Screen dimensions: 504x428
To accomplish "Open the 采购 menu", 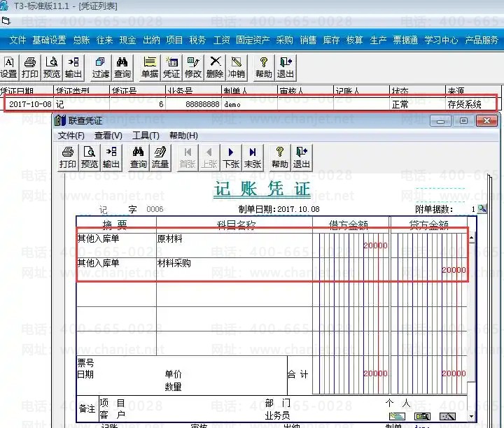I will [284, 40].
